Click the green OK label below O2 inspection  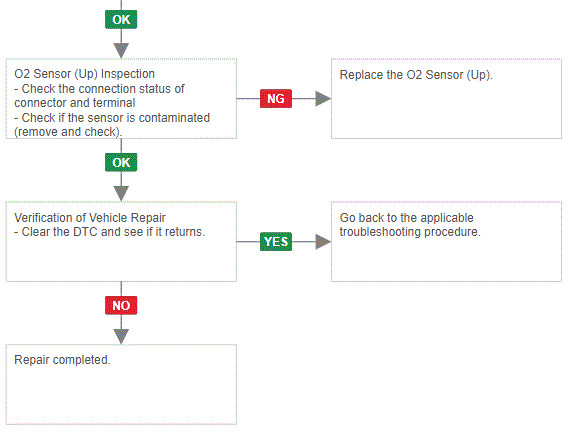(121, 162)
